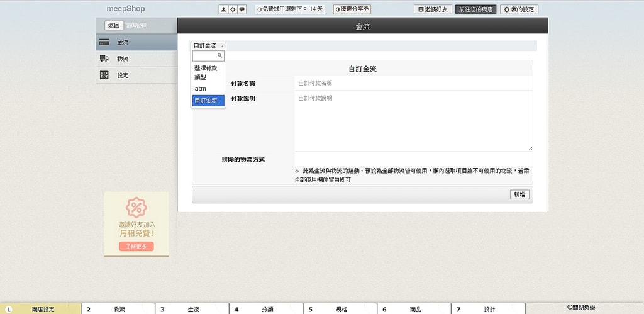Open step 6 商品 tab

click(414, 309)
